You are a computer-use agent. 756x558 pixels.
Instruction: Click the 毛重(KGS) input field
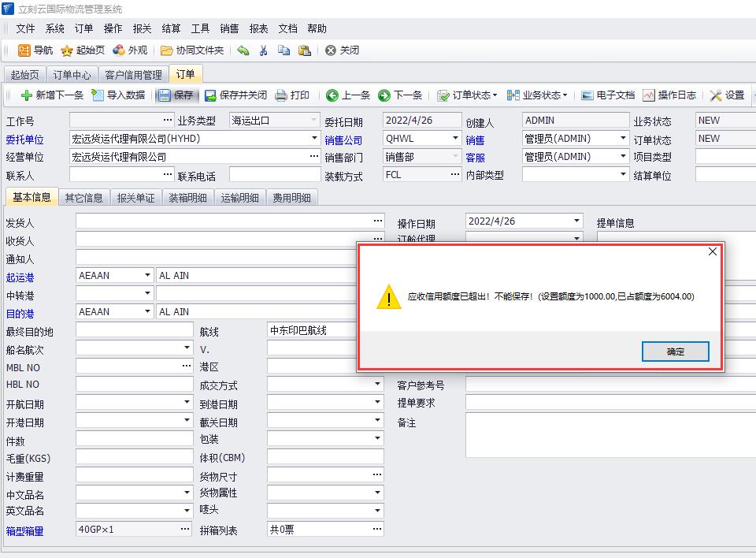click(x=134, y=457)
